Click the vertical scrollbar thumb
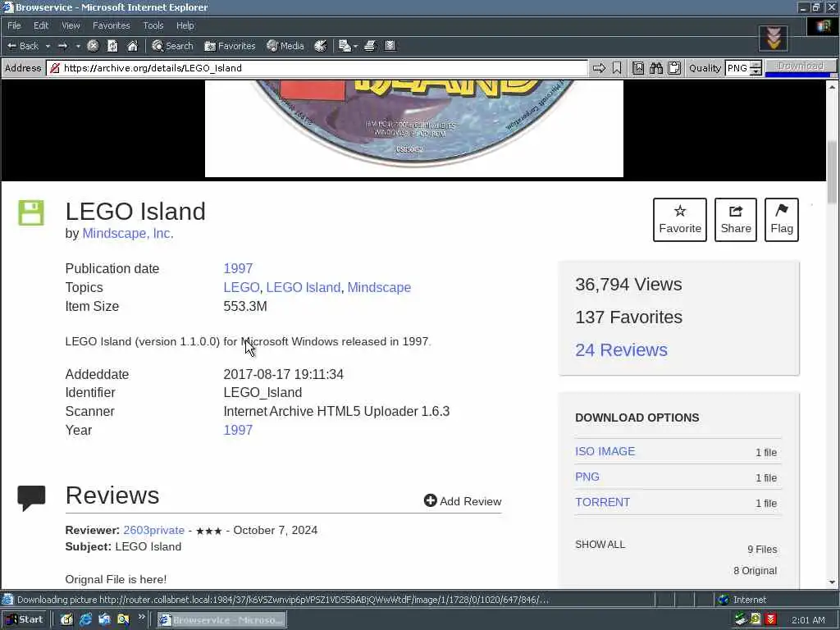This screenshot has width=840, height=630. point(832,171)
